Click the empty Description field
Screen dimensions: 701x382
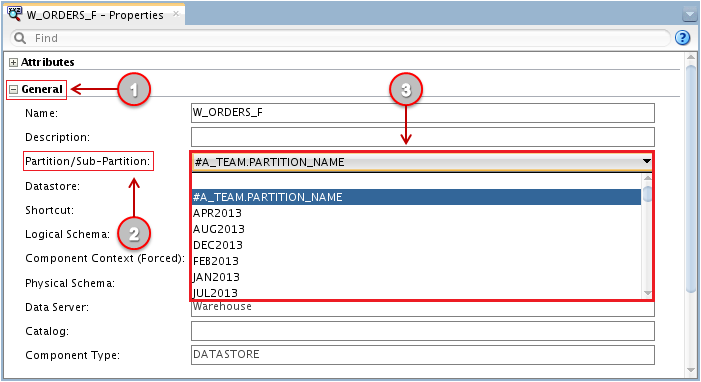point(422,137)
